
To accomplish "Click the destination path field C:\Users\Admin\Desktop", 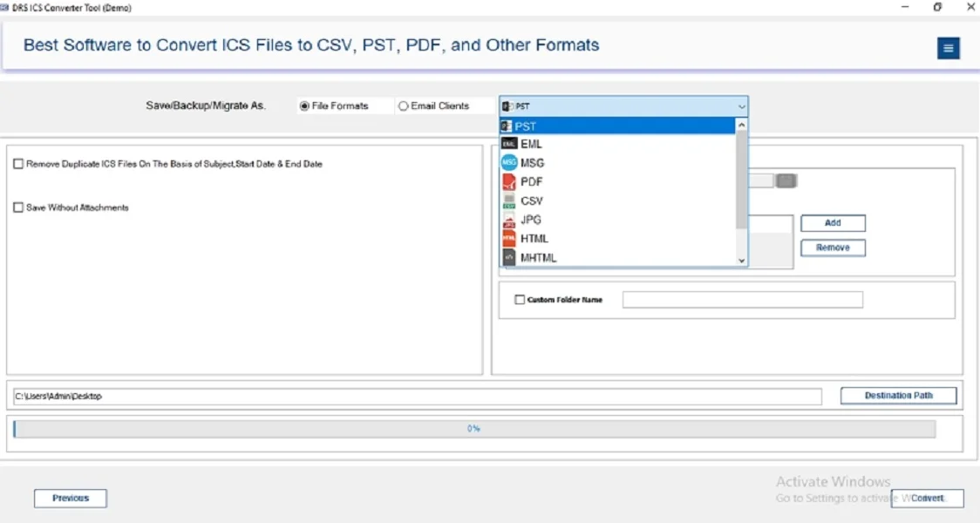I will pos(418,396).
